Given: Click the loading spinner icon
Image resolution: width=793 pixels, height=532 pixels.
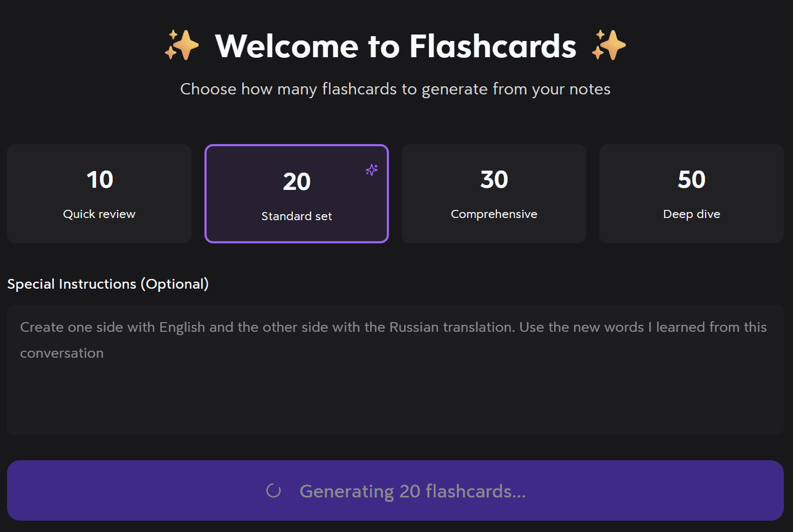Looking at the screenshot, I should click(x=274, y=490).
